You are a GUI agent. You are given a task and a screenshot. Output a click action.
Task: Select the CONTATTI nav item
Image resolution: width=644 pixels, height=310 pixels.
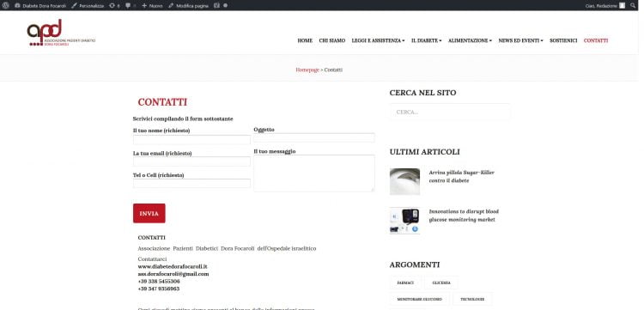[x=596, y=40]
